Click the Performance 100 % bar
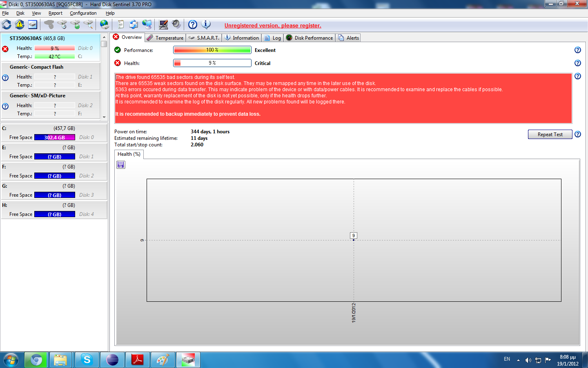588x368 pixels. 212,50
